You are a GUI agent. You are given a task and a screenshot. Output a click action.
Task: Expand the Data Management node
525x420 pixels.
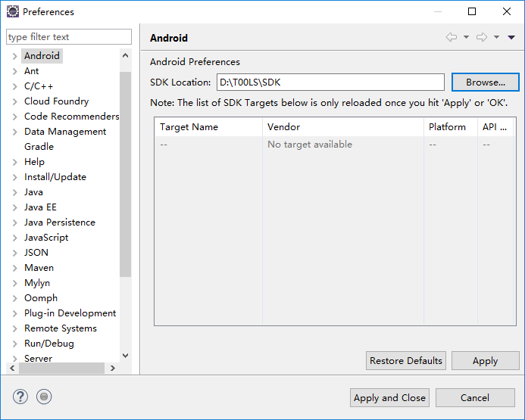point(14,132)
